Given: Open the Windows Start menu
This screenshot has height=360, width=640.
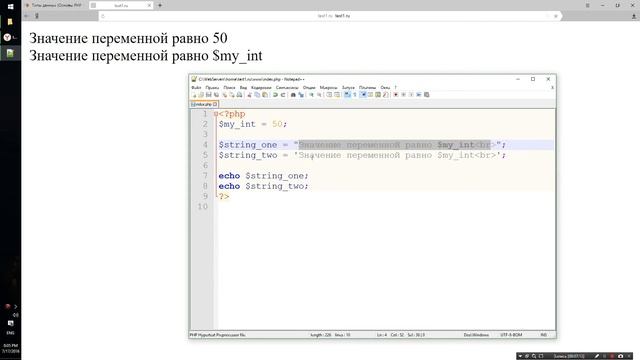Looking at the screenshot, I should (x=11, y=6).
